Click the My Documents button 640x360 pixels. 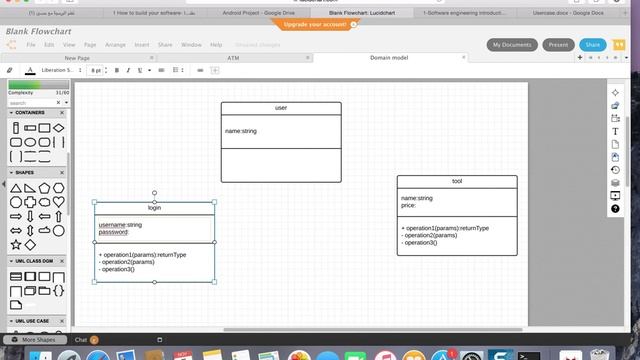[512, 44]
